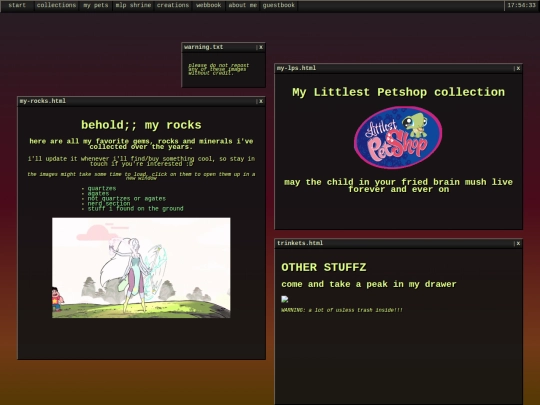
Task: Click the 'i'll update it whenever' paragraph
Action: point(141,161)
